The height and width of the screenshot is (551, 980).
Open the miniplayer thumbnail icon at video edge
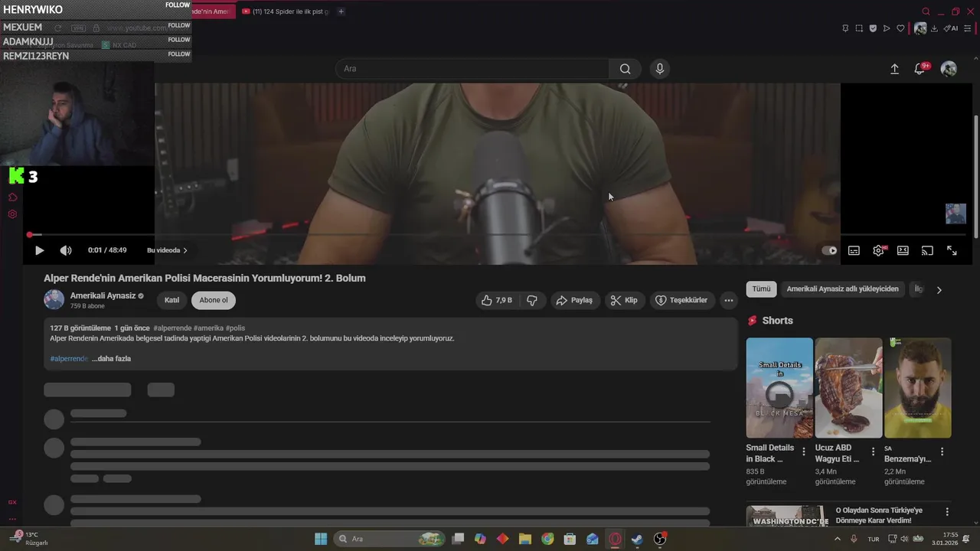(955, 214)
